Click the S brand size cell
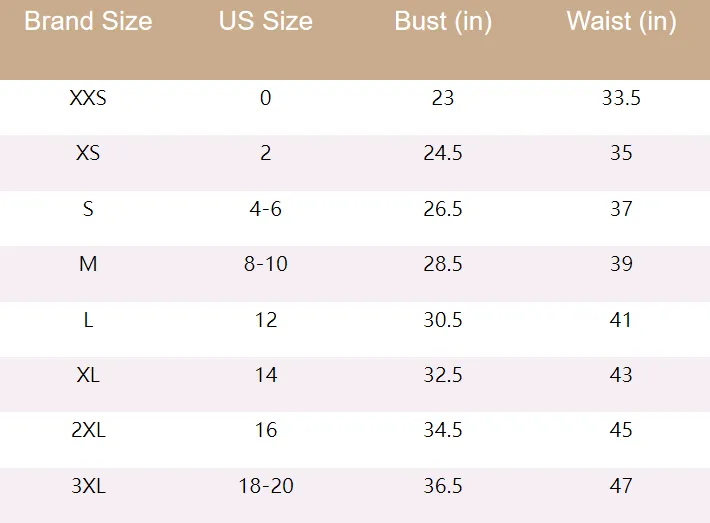This screenshot has height=523, width=710. [x=88, y=209]
